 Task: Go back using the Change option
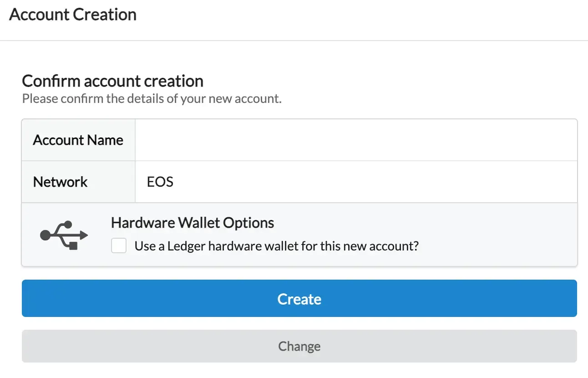click(x=299, y=346)
